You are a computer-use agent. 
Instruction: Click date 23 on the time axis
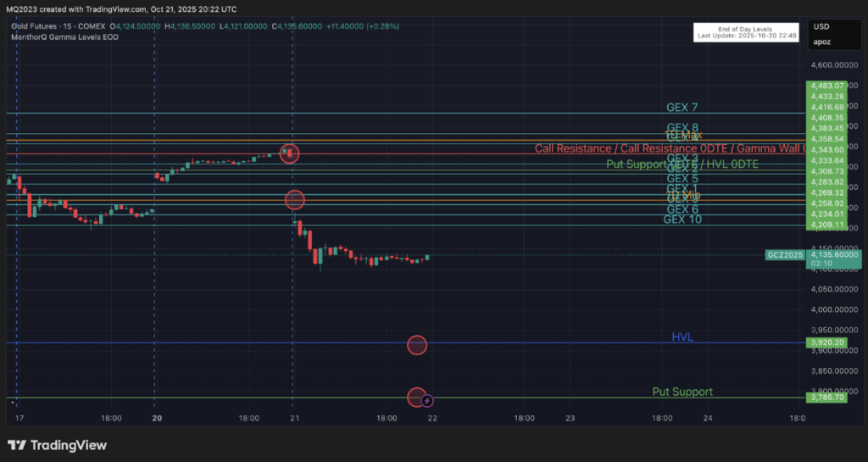[570, 418]
